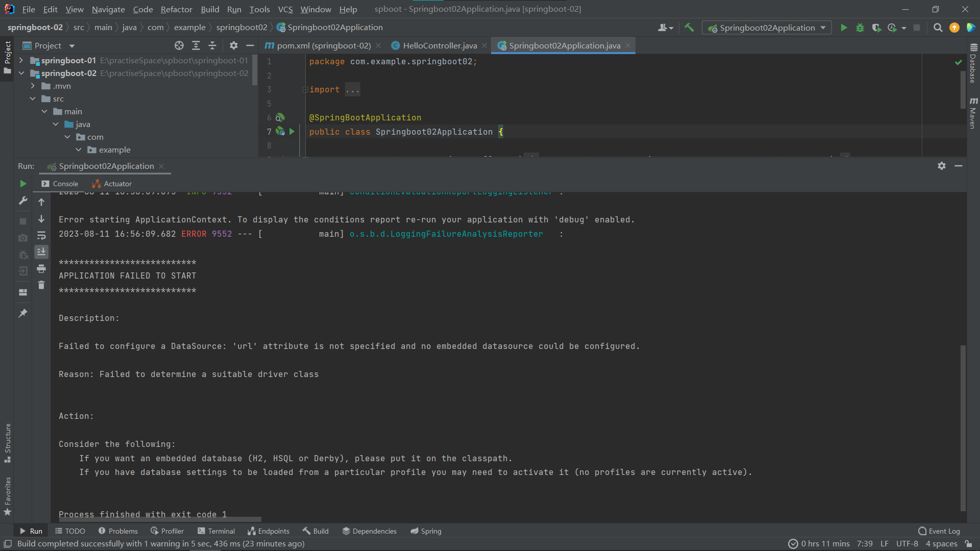This screenshot has height=551, width=980.
Task: Click the Debug bug icon in toolbar
Action: coord(860,28)
